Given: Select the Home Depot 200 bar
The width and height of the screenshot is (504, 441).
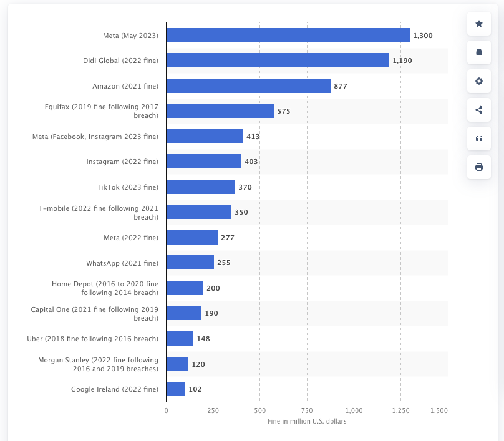Looking at the screenshot, I should tap(185, 288).
